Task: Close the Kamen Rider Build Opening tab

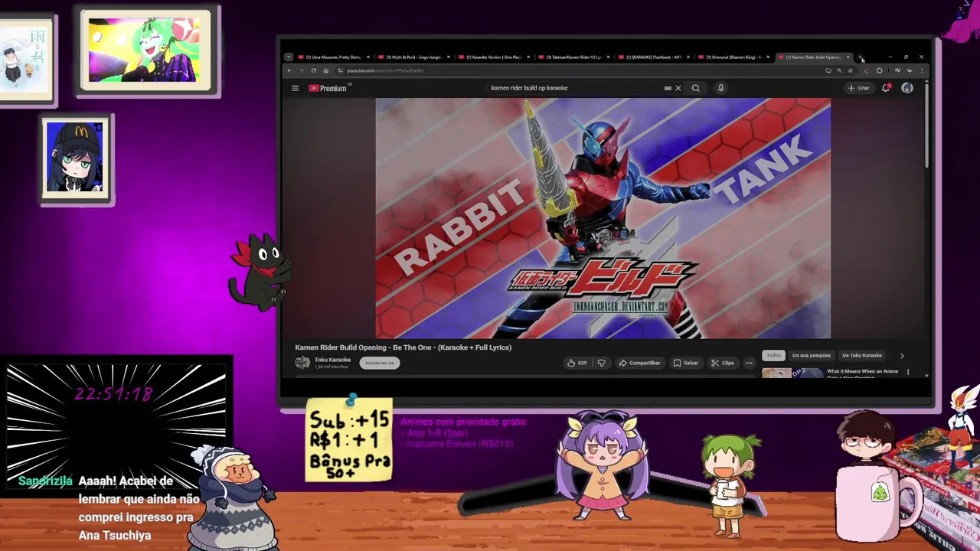Action: click(x=848, y=57)
